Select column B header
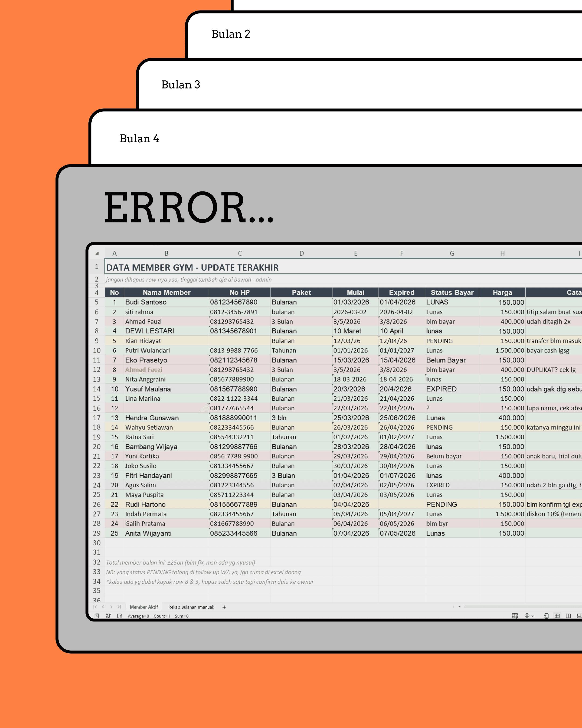 [166, 253]
